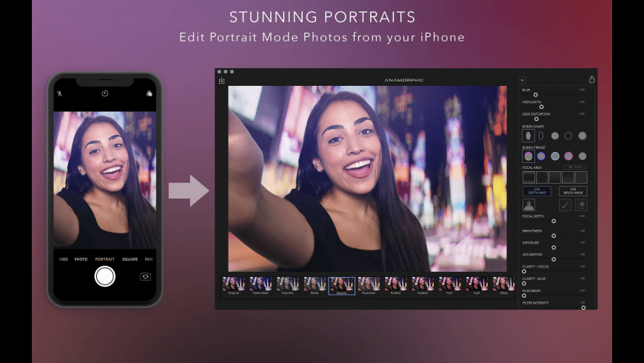
Task: Switch to SQUARE mode on iPhone
Action: tap(130, 259)
